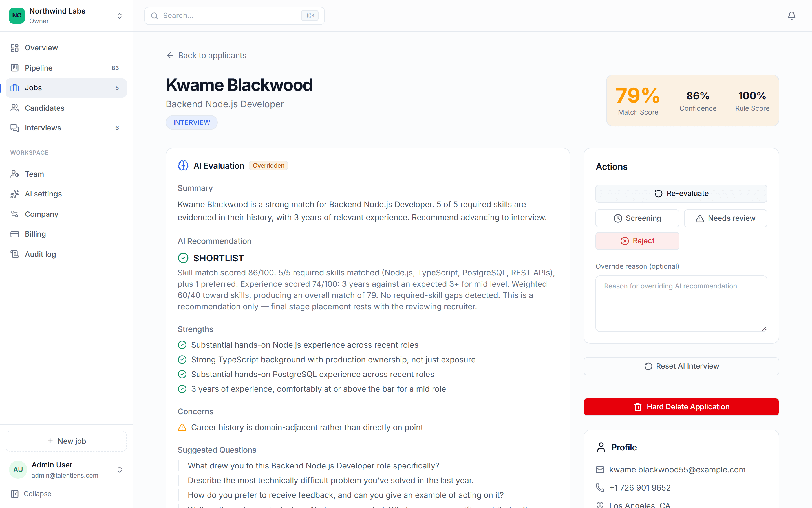Click the back arrow icon

[170, 55]
